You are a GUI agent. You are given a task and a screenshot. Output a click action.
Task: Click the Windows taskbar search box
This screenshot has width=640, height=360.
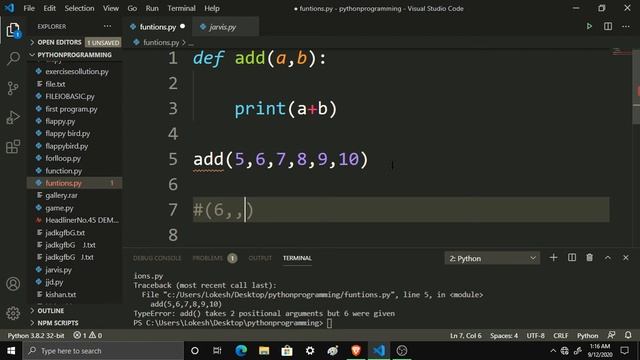tap(103, 351)
